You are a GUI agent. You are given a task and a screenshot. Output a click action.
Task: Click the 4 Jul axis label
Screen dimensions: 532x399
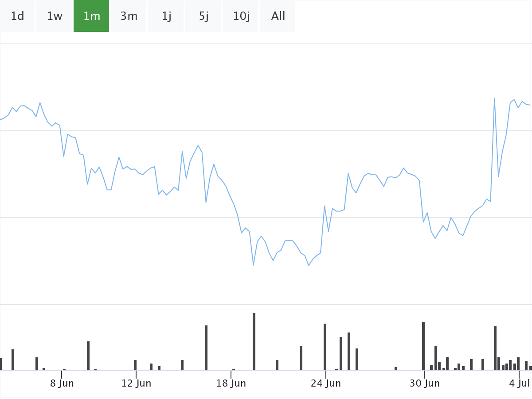click(520, 383)
